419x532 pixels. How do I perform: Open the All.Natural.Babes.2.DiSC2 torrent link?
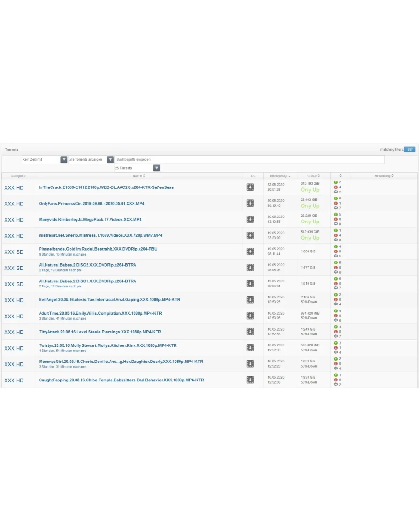(87, 265)
